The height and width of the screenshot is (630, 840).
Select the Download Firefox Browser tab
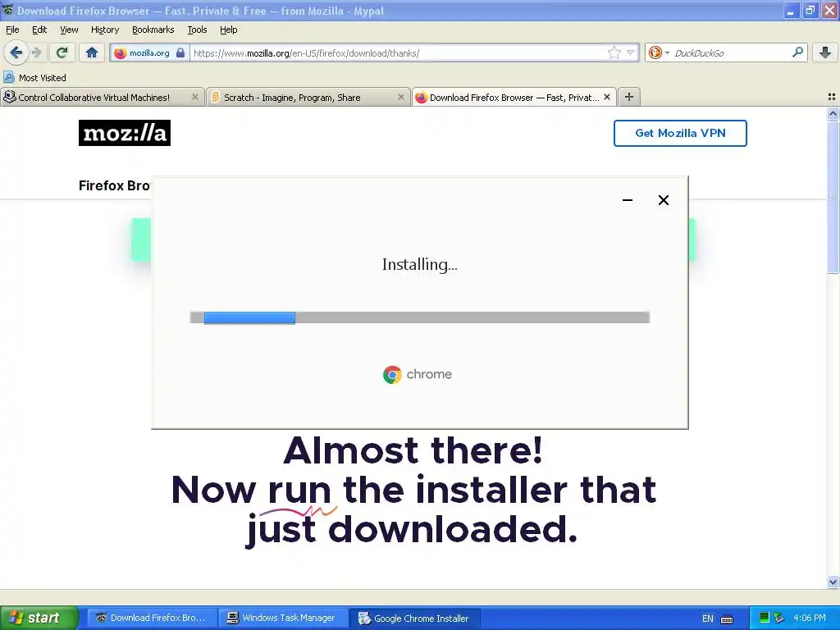tap(514, 97)
